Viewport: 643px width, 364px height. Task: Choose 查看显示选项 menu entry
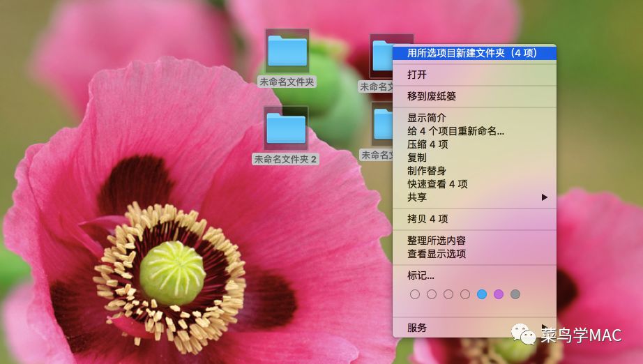pyautogui.click(x=474, y=254)
